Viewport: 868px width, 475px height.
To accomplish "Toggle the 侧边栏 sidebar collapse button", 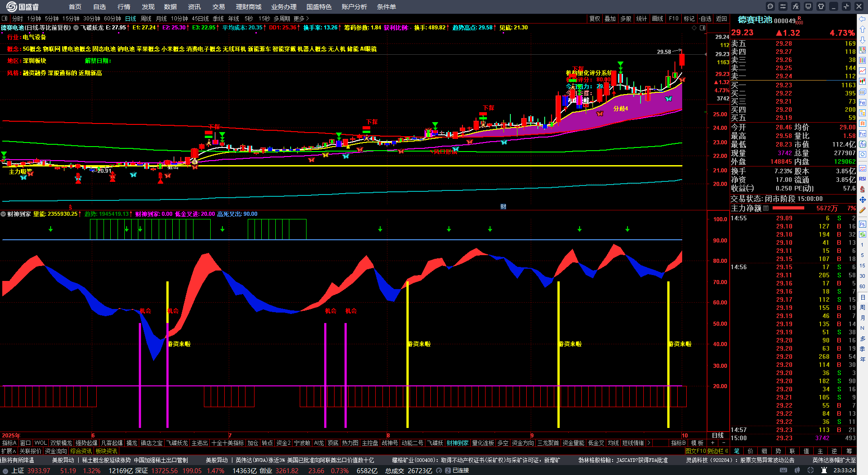I will click(718, 451).
